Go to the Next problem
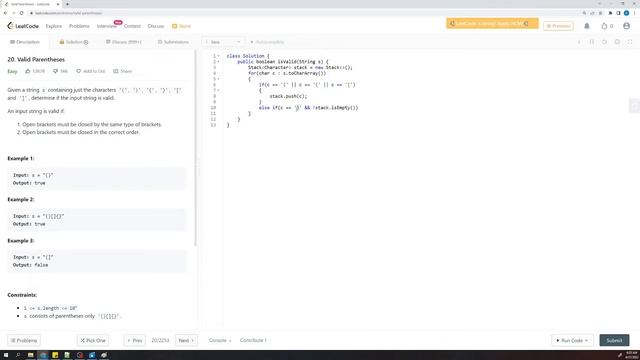Viewport: 640px width, 360px height. (186, 340)
